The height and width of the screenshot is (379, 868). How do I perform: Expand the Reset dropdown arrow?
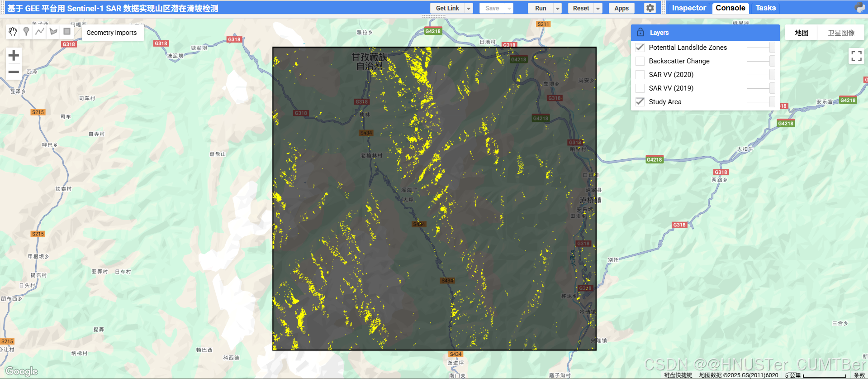[x=598, y=8]
